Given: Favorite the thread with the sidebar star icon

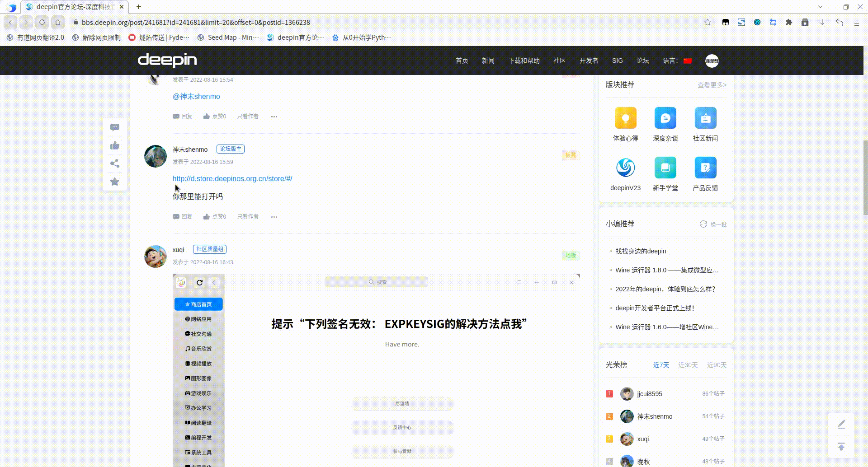Looking at the screenshot, I should click(x=114, y=181).
